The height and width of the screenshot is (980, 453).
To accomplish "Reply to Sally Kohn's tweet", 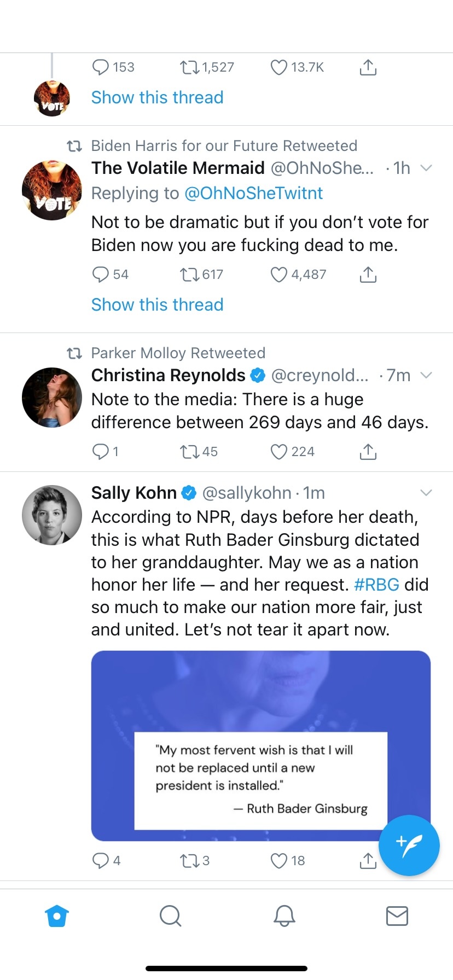I will point(101,861).
